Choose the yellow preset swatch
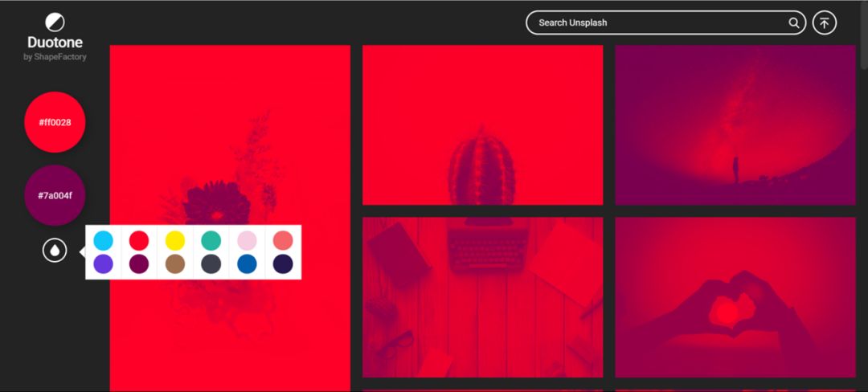 [175, 240]
